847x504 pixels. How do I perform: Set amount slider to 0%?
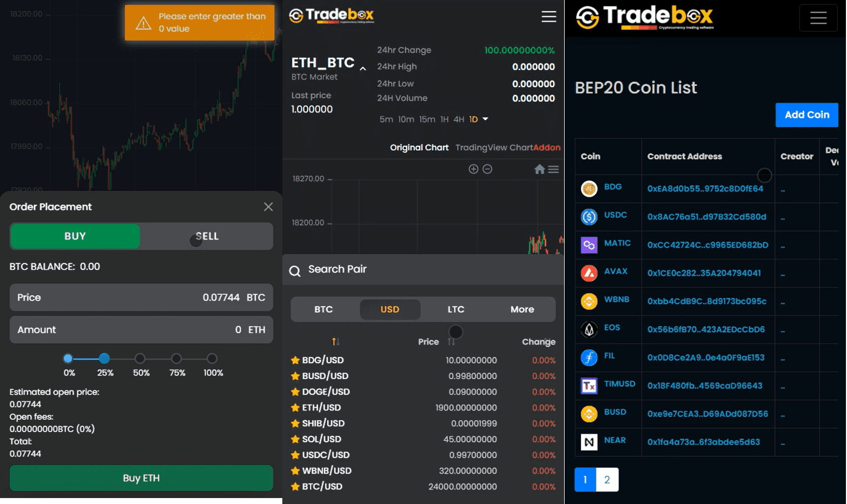[68, 359]
